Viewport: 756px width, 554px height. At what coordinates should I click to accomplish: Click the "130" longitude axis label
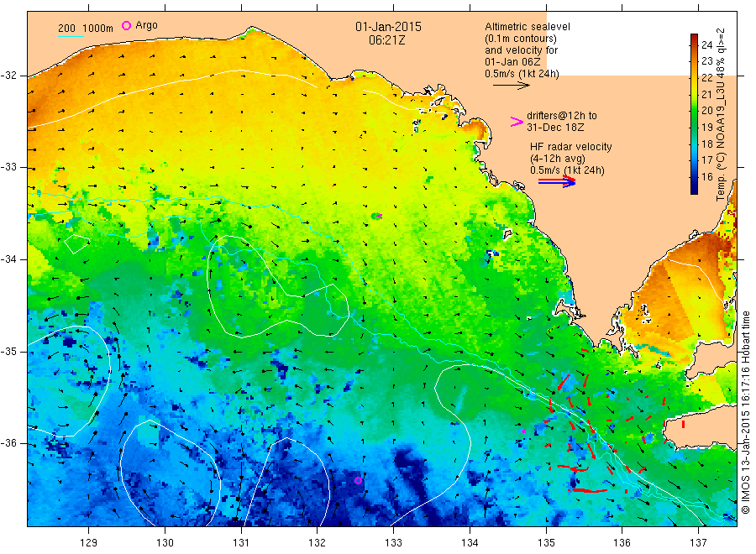tap(165, 542)
